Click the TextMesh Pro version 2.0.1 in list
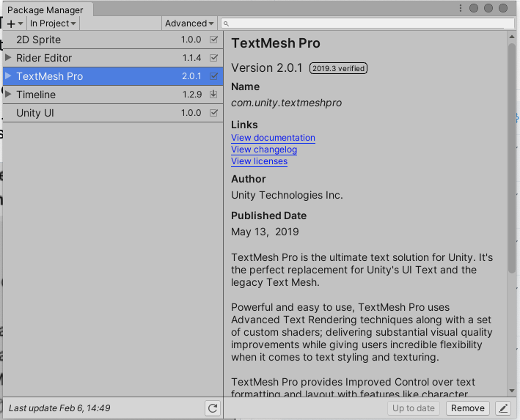 click(x=191, y=76)
